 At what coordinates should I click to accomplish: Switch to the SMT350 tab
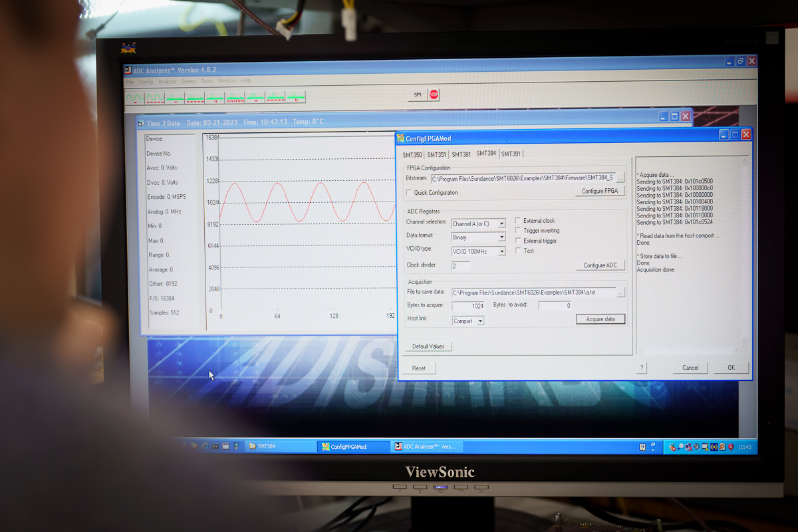click(x=412, y=155)
